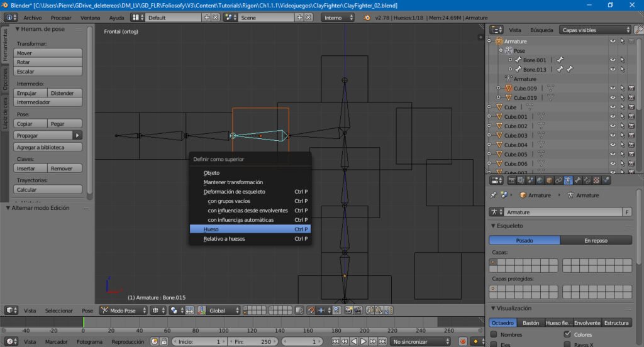Click the lock camera and layers icon
This screenshot has width=644, height=347.
299,311
